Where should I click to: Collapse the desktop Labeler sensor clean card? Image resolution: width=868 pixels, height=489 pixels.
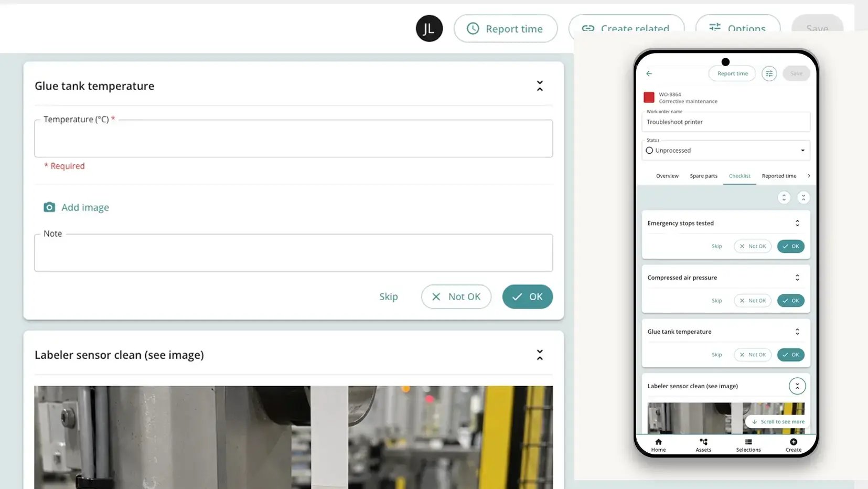pyautogui.click(x=540, y=355)
